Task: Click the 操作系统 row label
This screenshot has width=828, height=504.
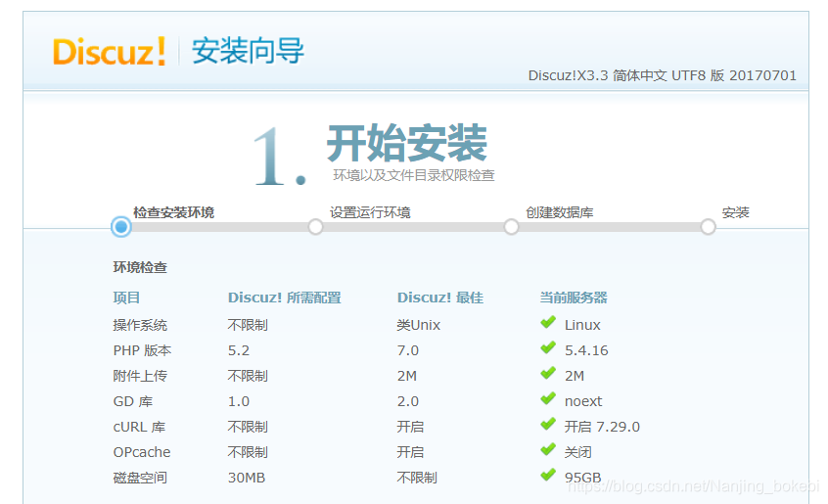Action: (140, 325)
